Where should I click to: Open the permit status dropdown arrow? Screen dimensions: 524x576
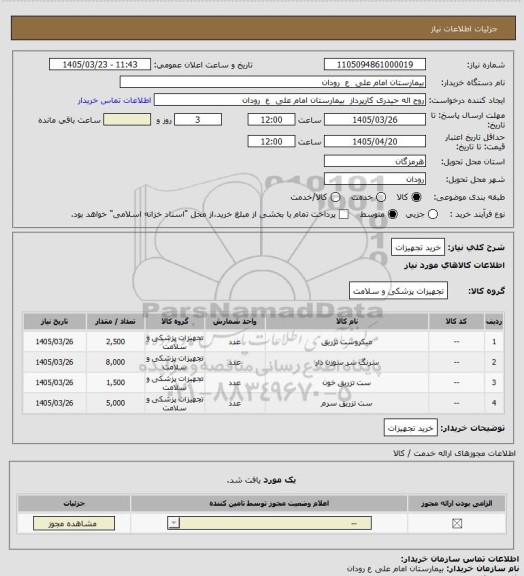pyautogui.click(x=173, y=523)
